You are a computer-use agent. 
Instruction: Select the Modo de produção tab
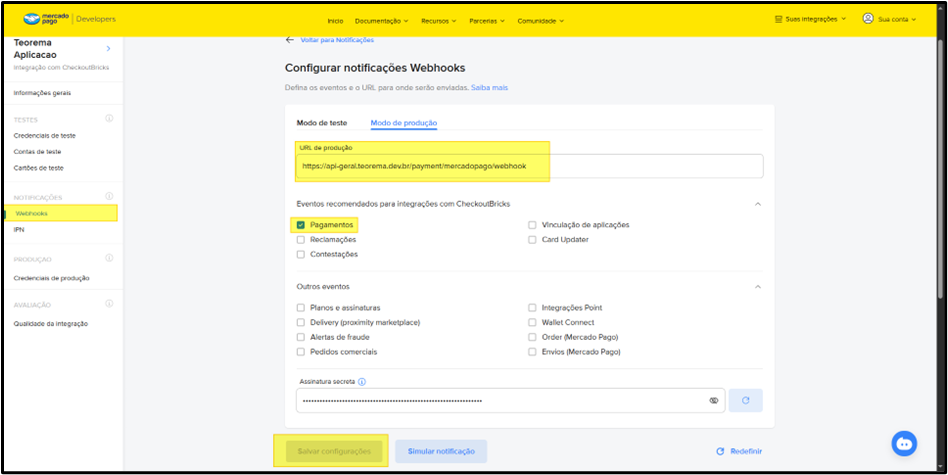[404, 123]
